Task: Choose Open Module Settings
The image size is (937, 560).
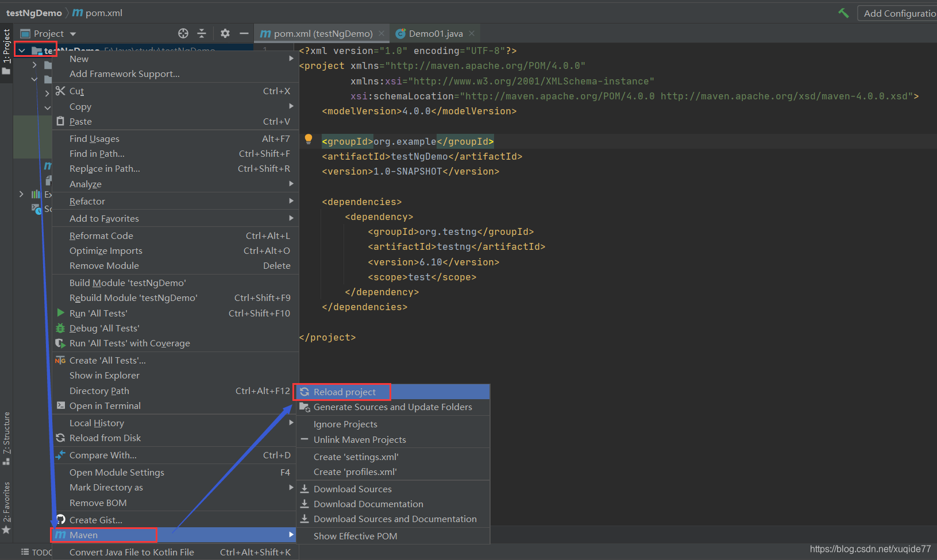Action: [175, 472]
